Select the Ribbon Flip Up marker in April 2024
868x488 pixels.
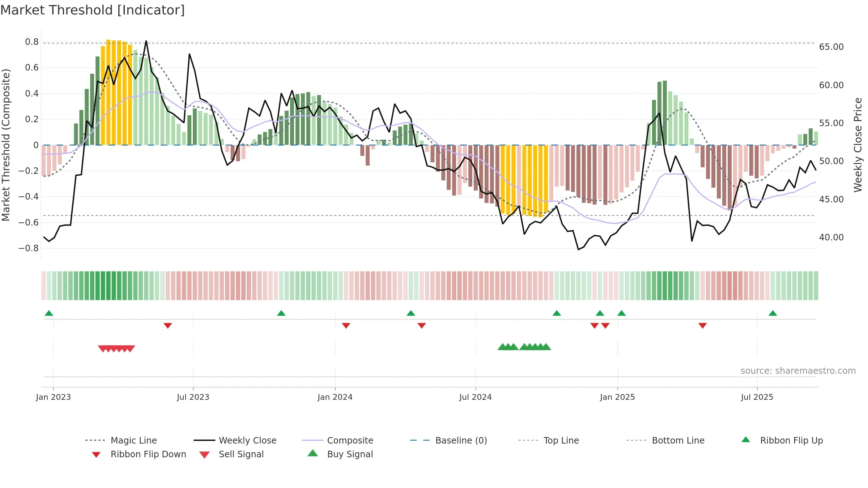coord(411,313)
